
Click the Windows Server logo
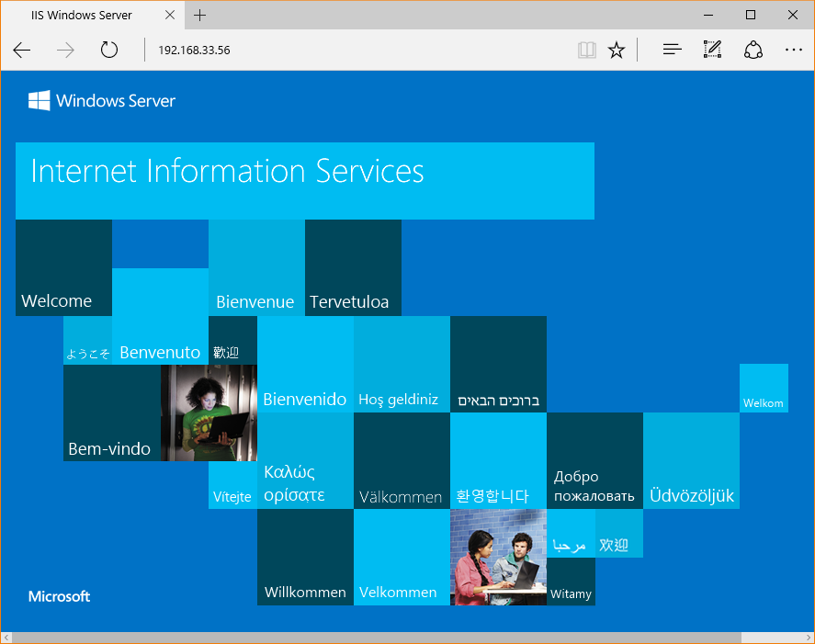tap(102, 100)
